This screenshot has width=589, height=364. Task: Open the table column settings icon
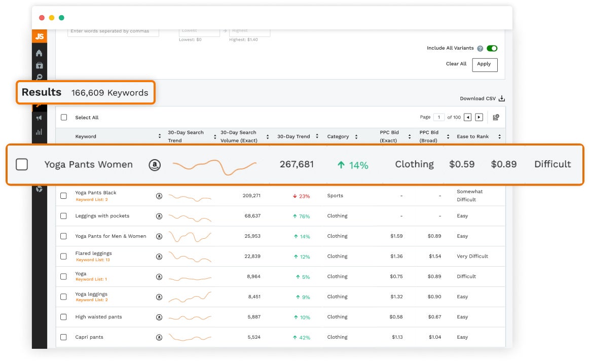[496, 117]
